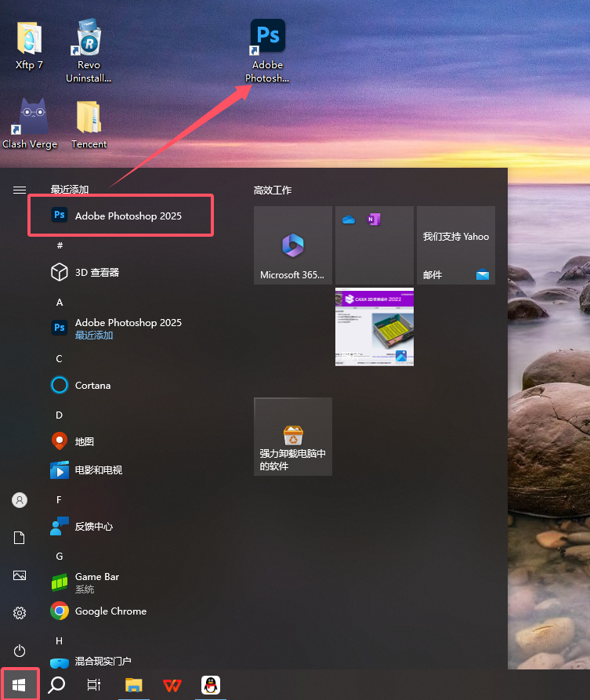This screenshot has width=590, height=700.
Task: Open 电影和电视 app
Action: tap(87, 470)
